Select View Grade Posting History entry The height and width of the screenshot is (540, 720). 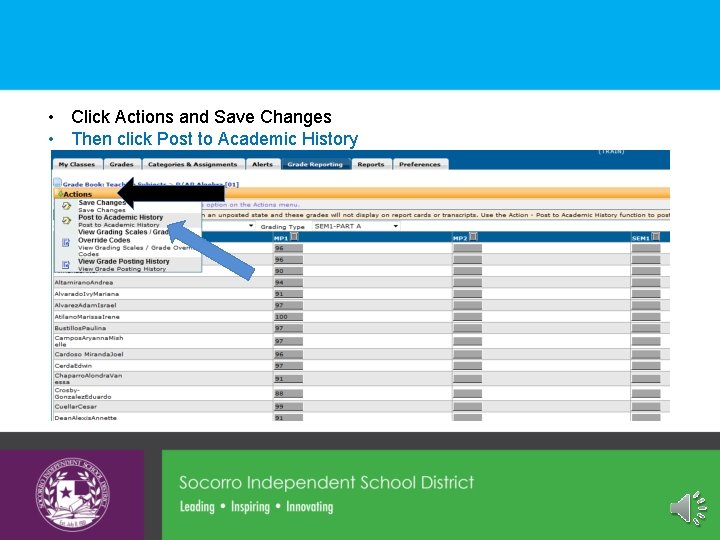point(124,264)
